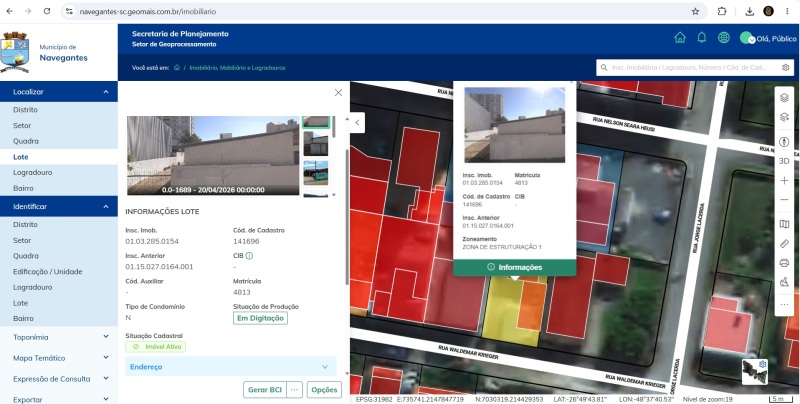The image size is (800, 404).
Task: Open the photo in map popup
Action: tap(514, 125)
